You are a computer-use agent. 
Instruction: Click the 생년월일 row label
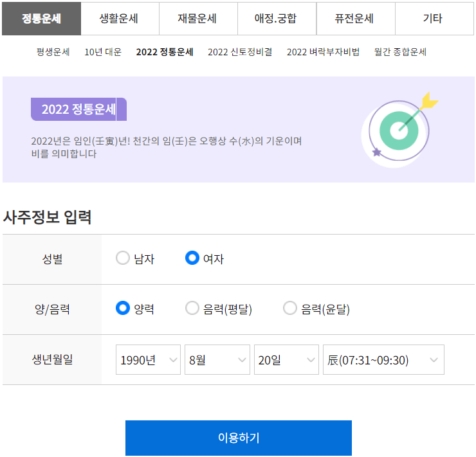52,360
